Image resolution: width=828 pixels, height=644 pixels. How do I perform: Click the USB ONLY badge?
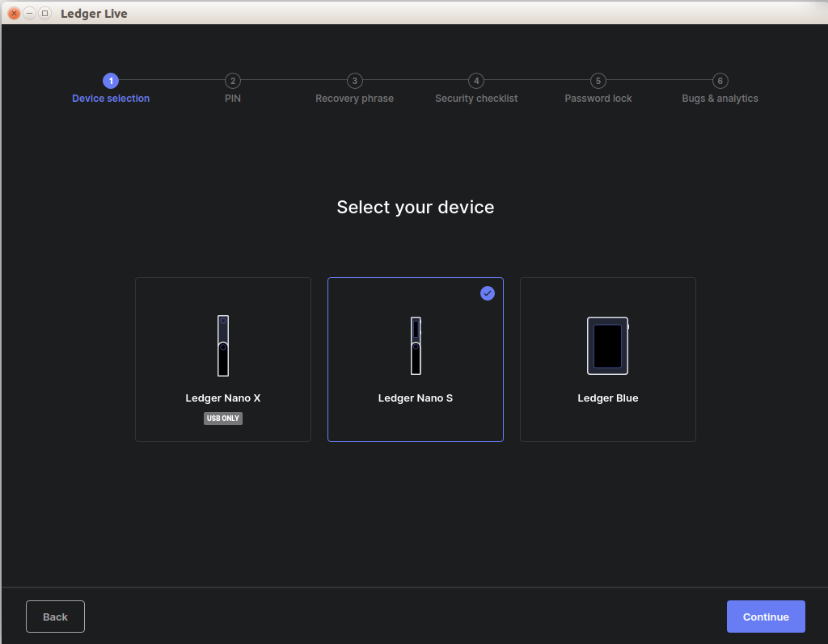click(x=223, y=418)
